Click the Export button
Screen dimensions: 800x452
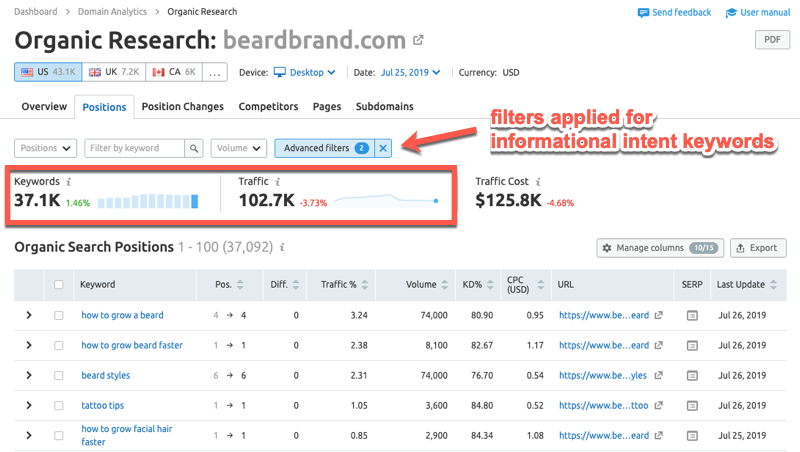[758, 248]
